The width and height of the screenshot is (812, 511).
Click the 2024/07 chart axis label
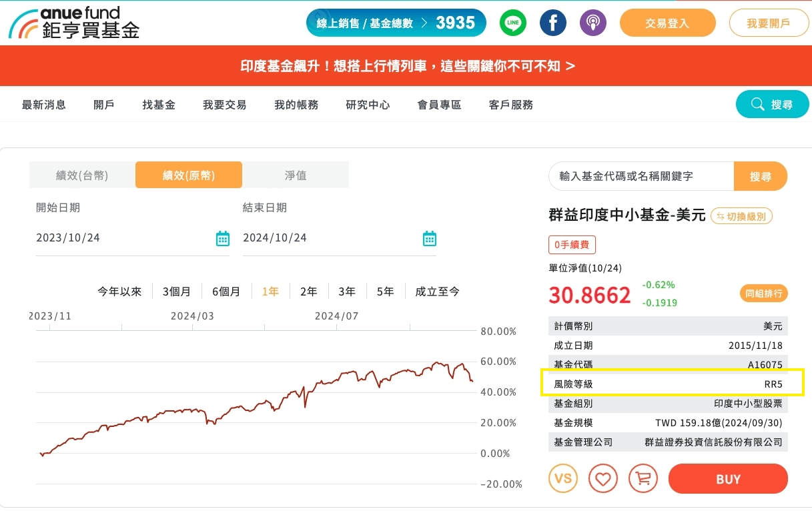[336, 316]
